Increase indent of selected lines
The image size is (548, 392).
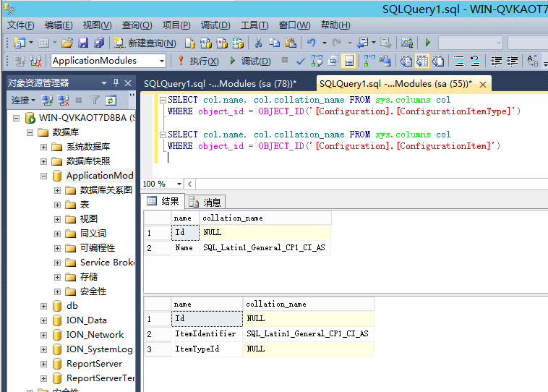coord(512,61)
